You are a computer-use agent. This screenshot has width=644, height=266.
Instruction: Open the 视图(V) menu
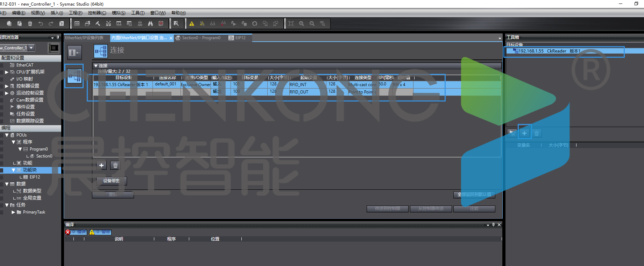(38, 13)
